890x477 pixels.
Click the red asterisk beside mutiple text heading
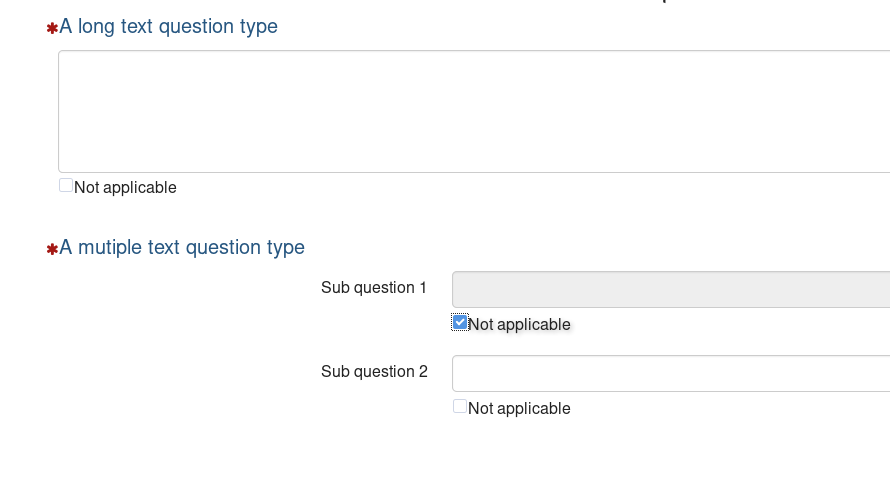pyautogui.click(x=52, y=249)
